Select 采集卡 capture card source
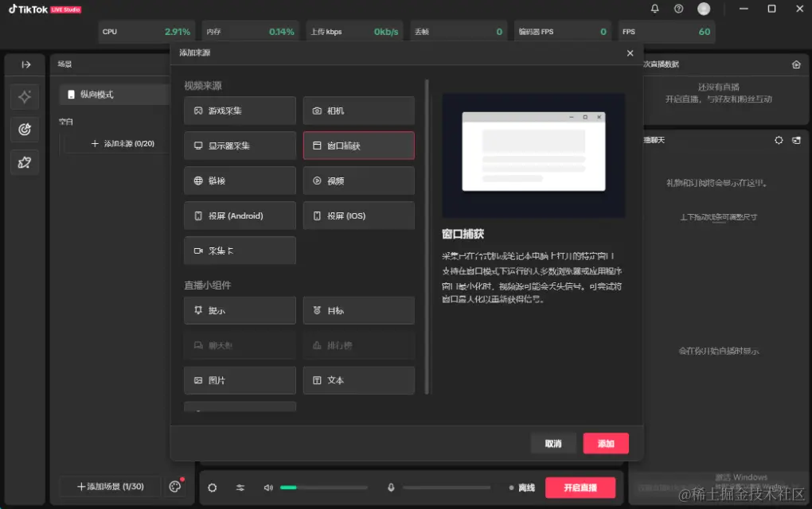 tap(240, 251)
